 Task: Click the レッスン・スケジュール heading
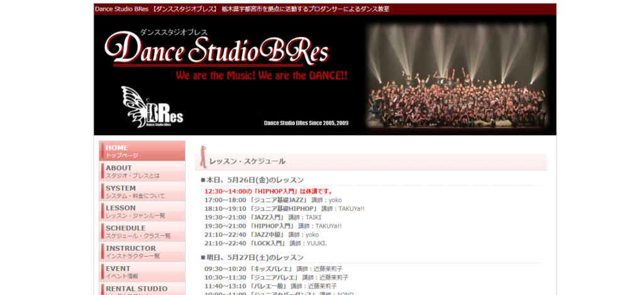pos(247,162)
